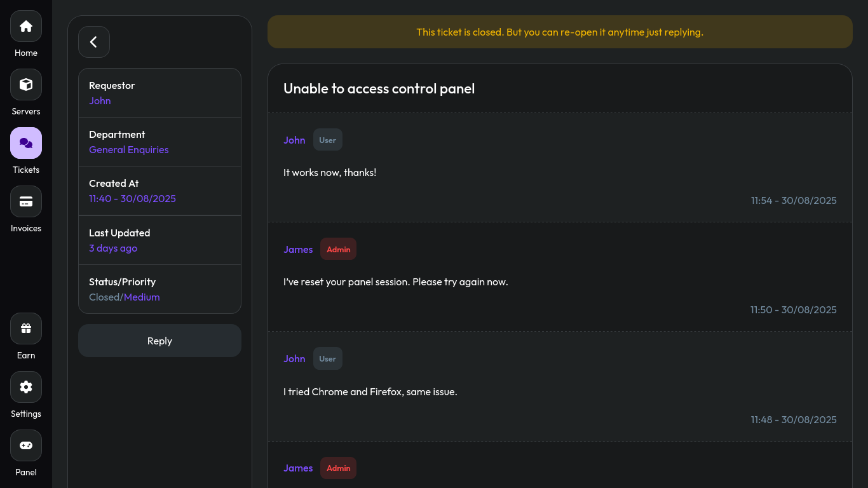Click the Created At date value
868x488 pixels.
132,199
